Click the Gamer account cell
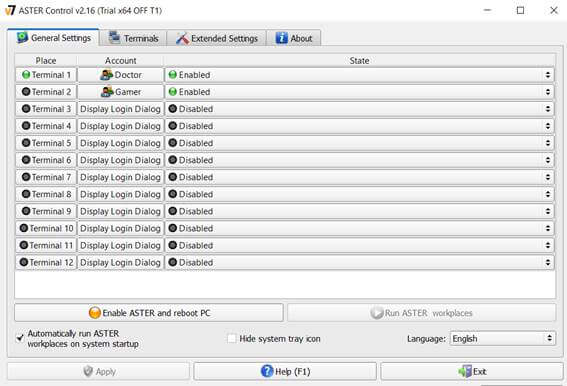 pyautogui.click(x=120, y=92)
